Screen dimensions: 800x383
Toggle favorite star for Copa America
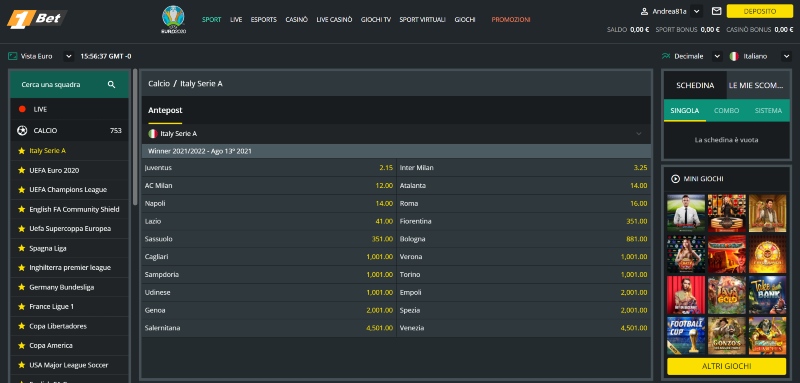21,345
